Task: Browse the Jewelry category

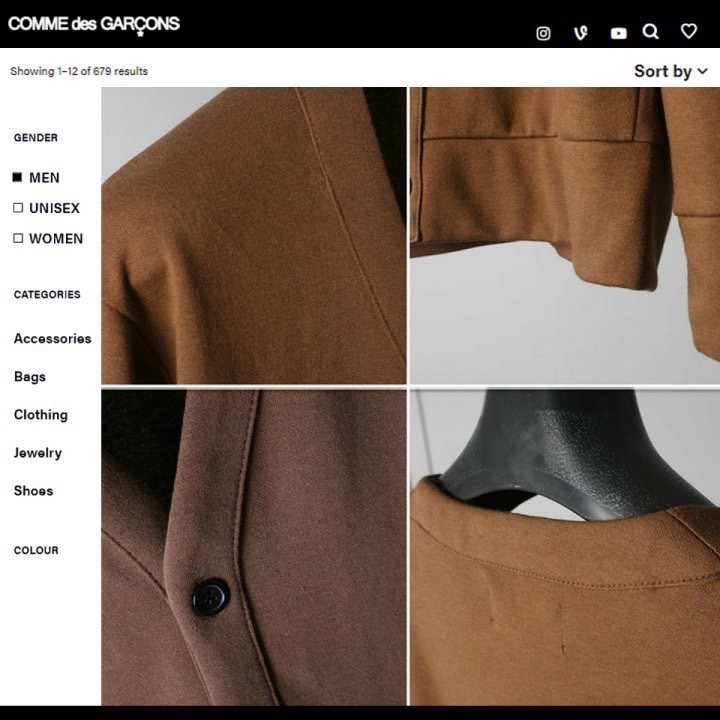Action: tap(38, 453)
